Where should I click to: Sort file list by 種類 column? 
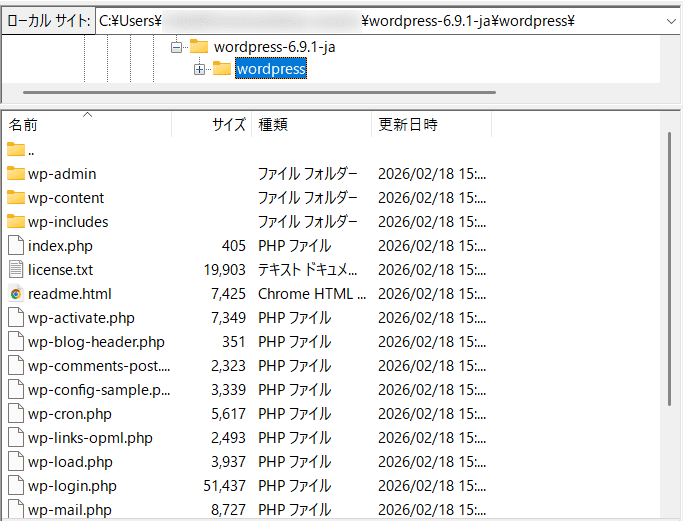pyautogui.click(x=311, y=125)
